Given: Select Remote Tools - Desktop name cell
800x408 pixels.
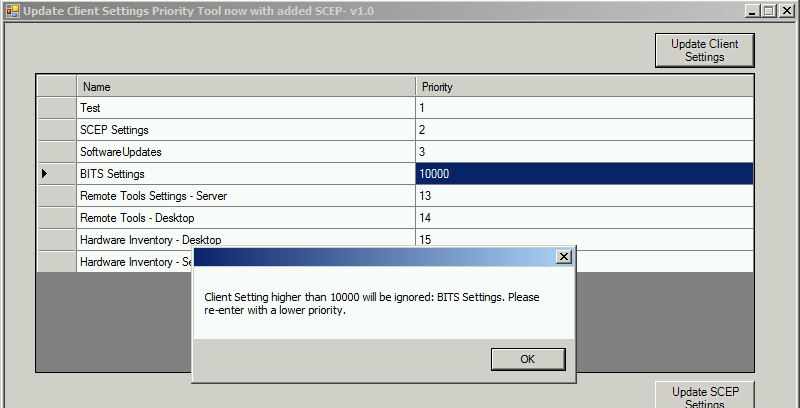Looking at the screenshot, I should 245,218.
